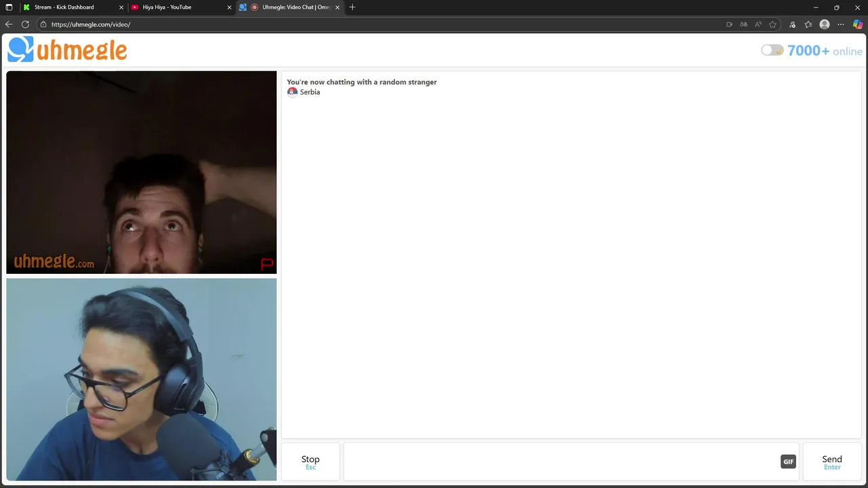
Task: Click your own webcam video feed
Action: click(142, 380)
